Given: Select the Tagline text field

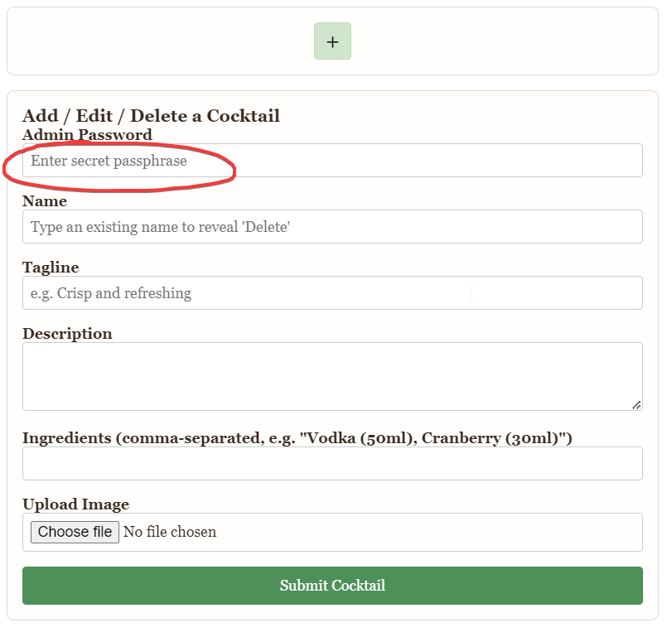Looking at the screenshot, I should [331, 293].
